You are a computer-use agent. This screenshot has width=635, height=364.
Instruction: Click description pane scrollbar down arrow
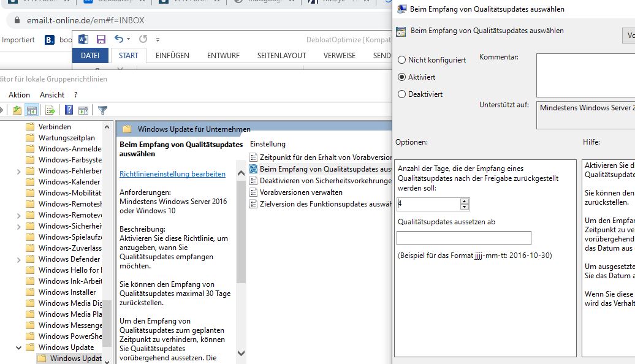click(x=241, y=353)
